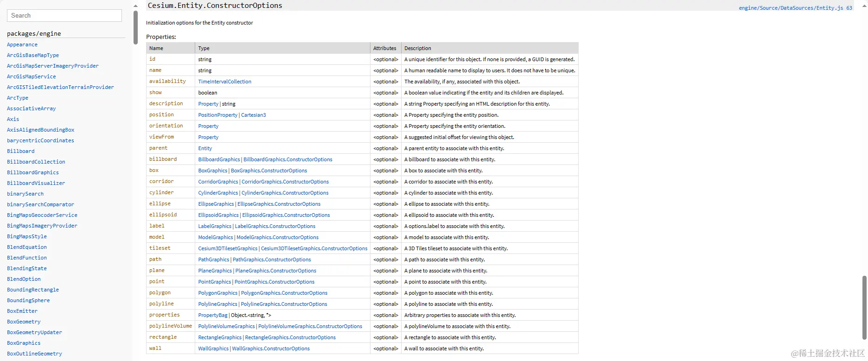
Task: Open BoxGeometryUpdater sidebar link
Action: pos(34,332)
